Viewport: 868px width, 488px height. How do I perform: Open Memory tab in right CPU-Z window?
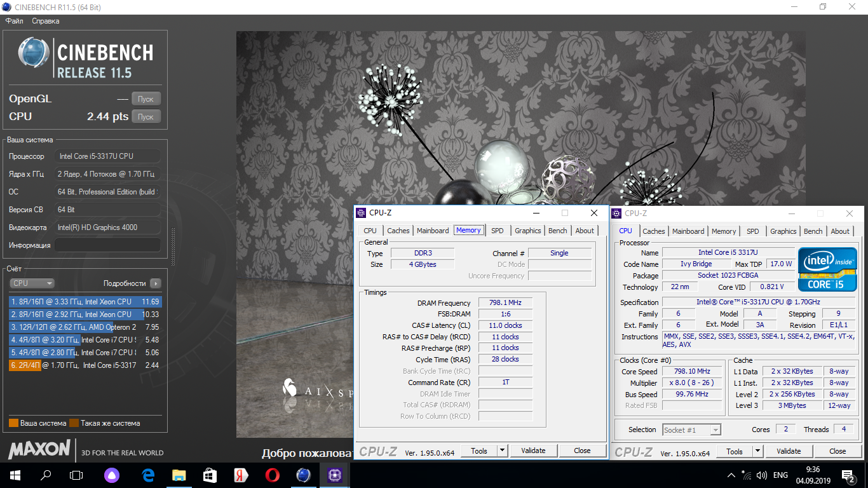[x=724, y=231]
